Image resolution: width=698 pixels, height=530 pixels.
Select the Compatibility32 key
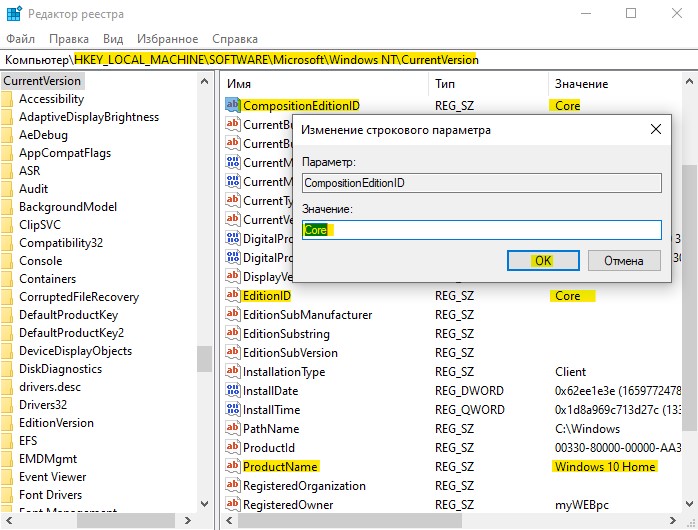[61, 243]
